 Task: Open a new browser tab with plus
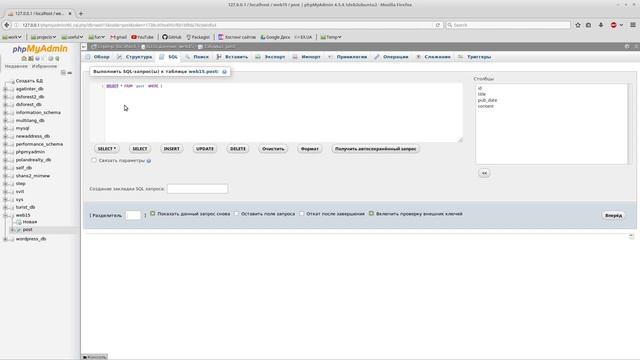[81, 13]
